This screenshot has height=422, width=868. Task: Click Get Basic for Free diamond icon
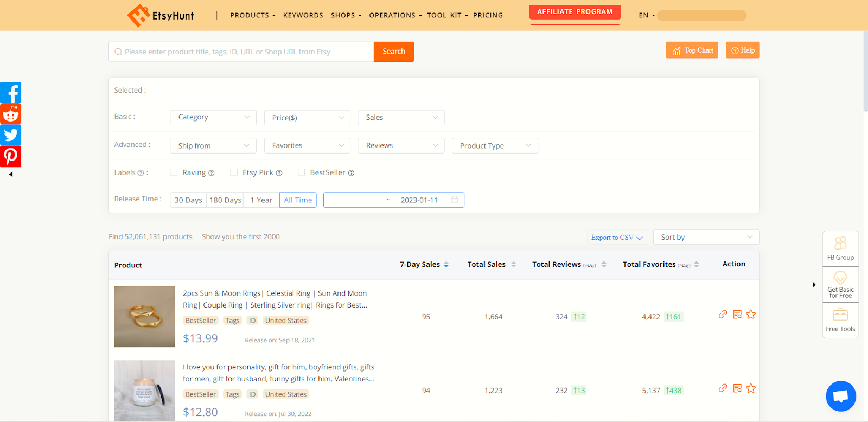[840, 278]
